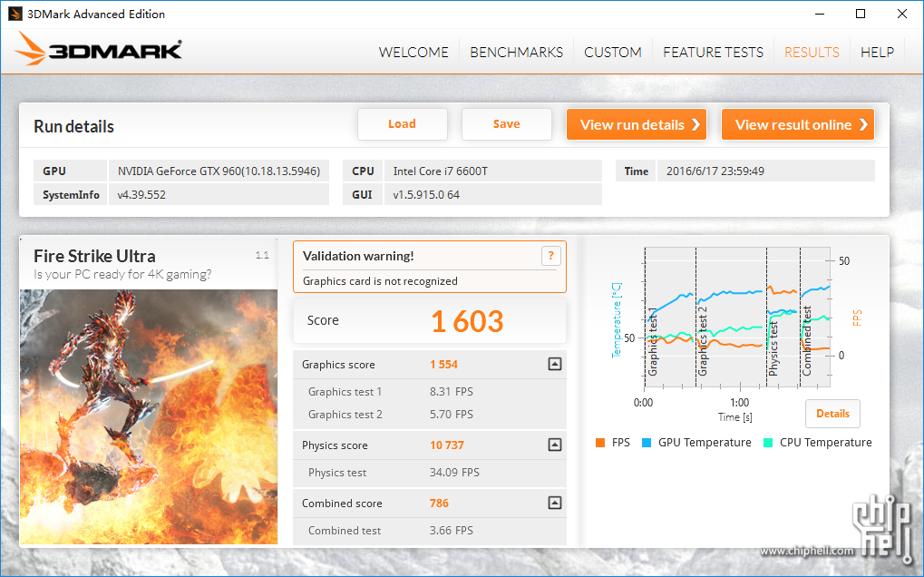Open View run details
This screenshot has width=924, height=577.
pos(637,124)
